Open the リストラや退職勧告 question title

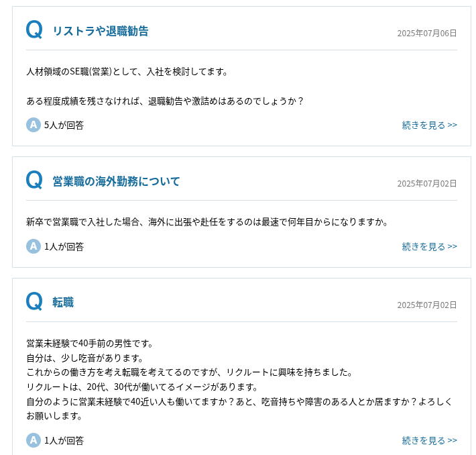101,31
